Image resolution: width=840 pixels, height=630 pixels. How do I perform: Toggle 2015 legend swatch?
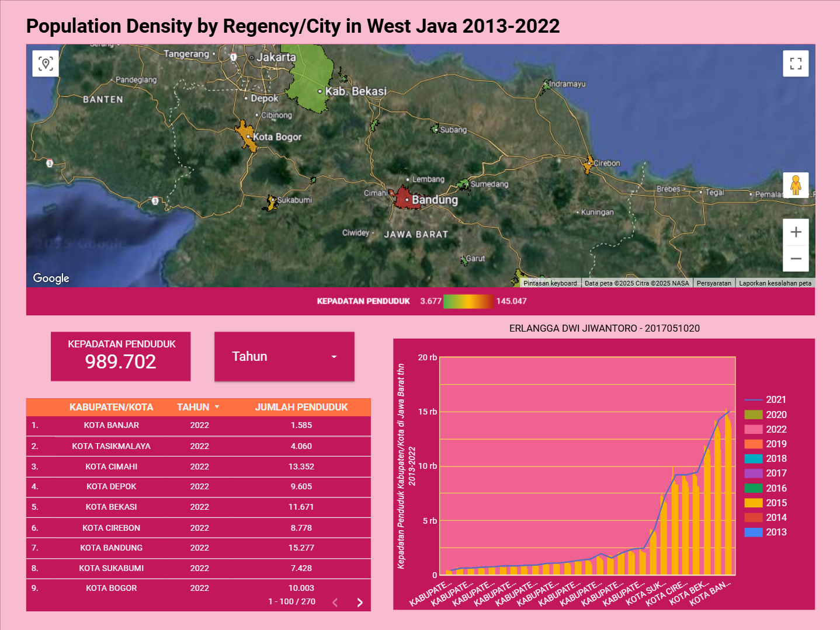[754, 503]
